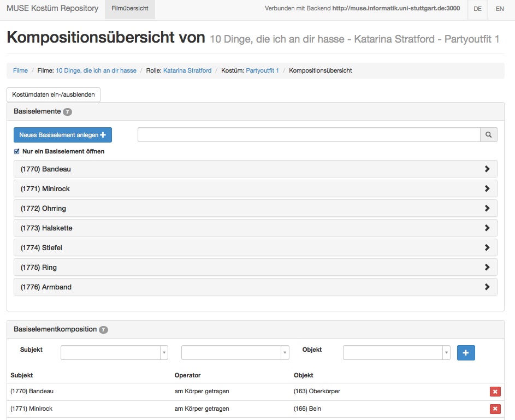Expand the (1772) Ohrring chevron
Screen dimensions: 515x420
click(487, 208)
